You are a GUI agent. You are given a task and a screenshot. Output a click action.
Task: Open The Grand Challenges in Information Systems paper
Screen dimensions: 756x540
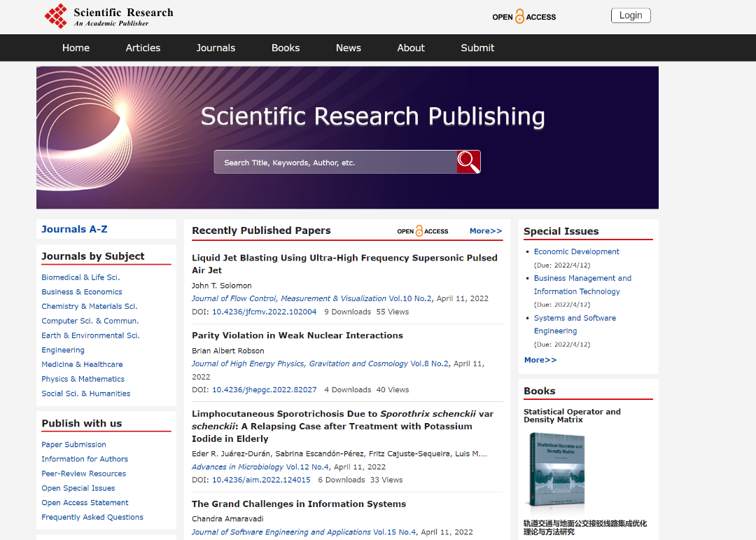coord(299,504)
